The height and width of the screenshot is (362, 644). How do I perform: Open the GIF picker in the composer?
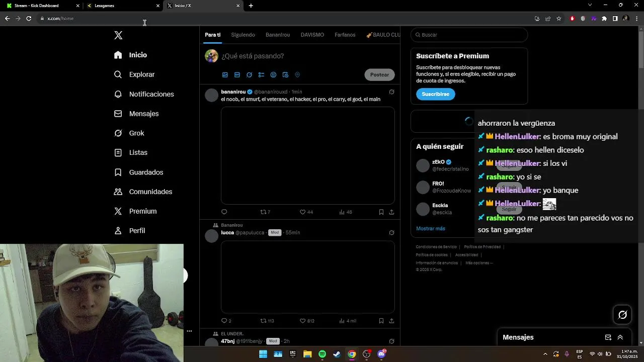pyautogui.click(x=237, y=75)
